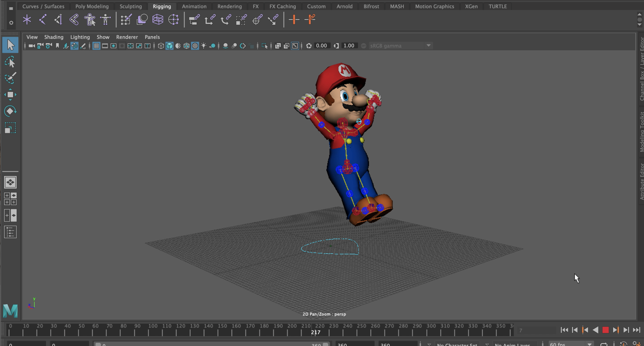
Task: Click the Create Joints shelf icon
Action: (42, 19)
